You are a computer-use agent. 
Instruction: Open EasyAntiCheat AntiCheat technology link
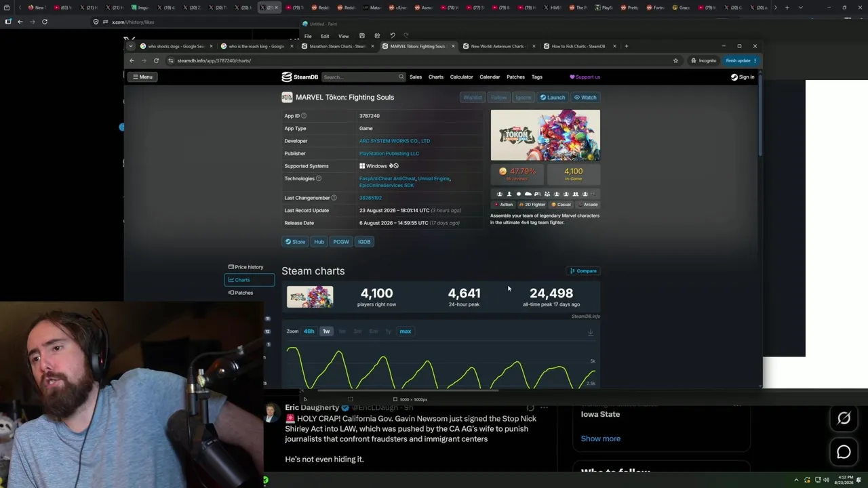pos(387,179)
